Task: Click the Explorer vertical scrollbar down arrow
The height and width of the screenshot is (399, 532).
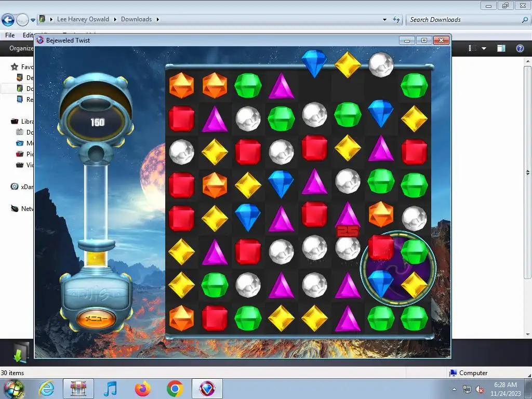Action: 528,335
